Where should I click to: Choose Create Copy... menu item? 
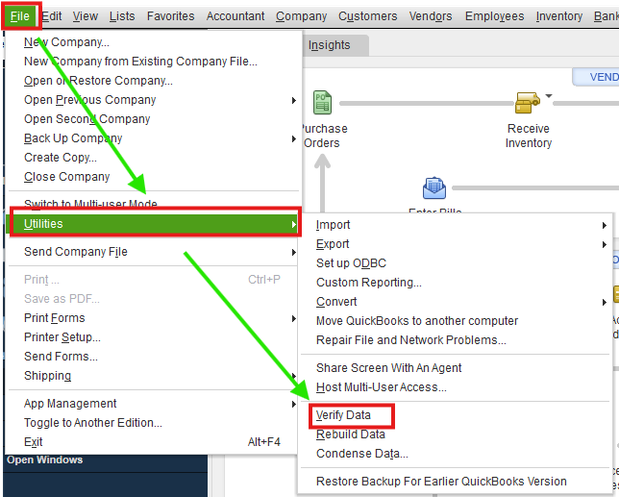pos(153,158)
